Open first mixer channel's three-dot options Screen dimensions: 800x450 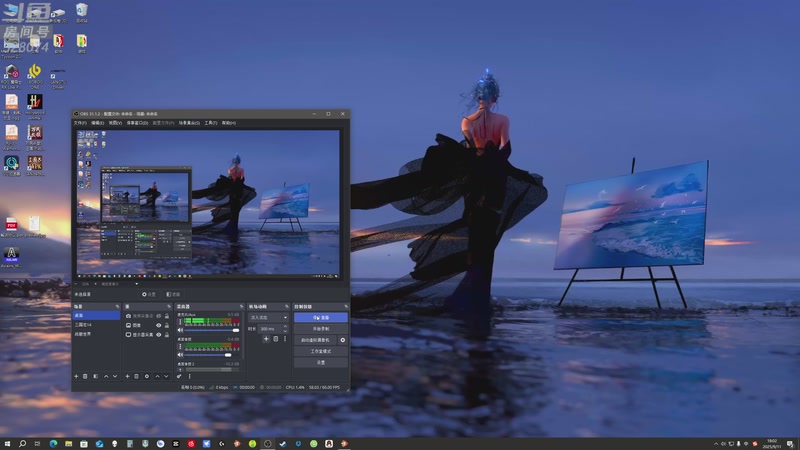point(180,321)
